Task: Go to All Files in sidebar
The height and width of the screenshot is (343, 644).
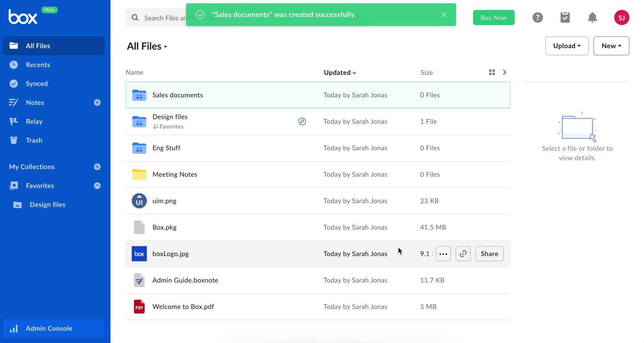Action: 54,46
